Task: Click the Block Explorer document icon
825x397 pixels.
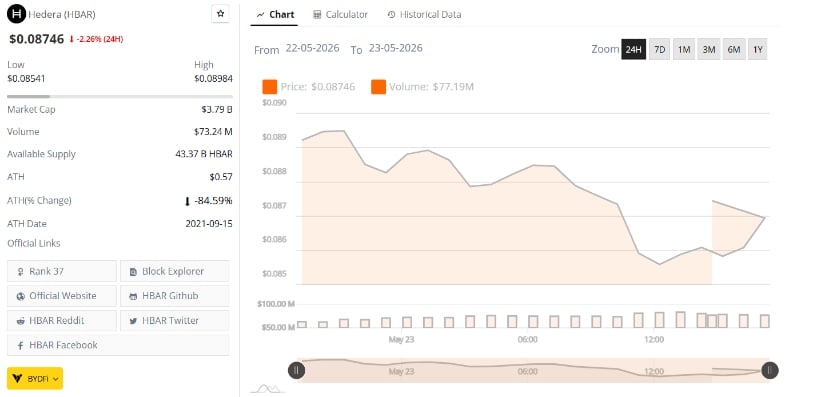Action: pos(134,272)
